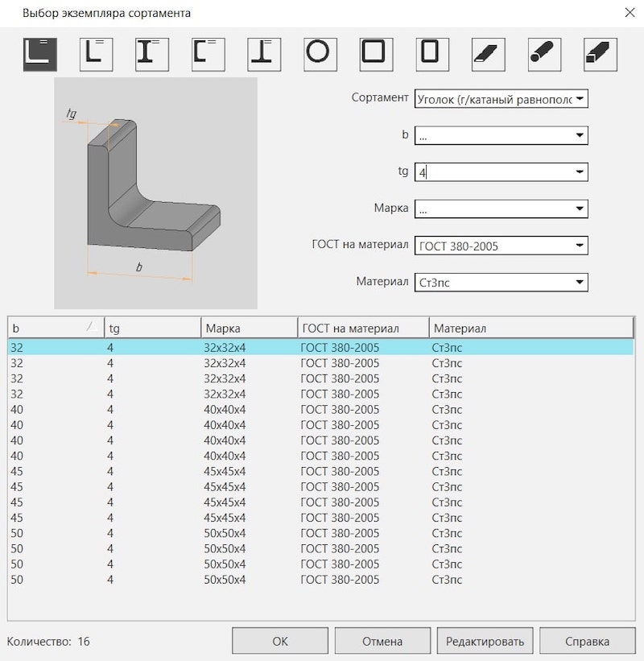The height and width of the screenshot is (661, 644).
Task: Sort table by the b column header
Action: [x=56, y=328]
